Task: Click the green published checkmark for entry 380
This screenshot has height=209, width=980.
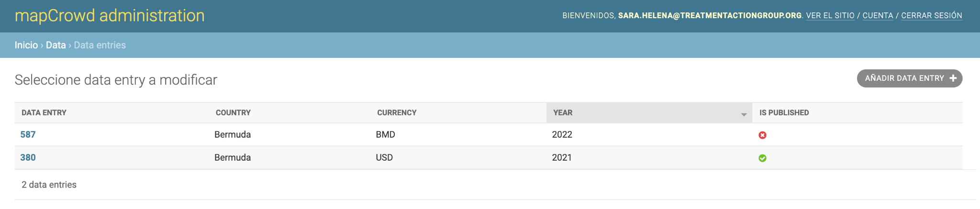Action: point(762,158)
